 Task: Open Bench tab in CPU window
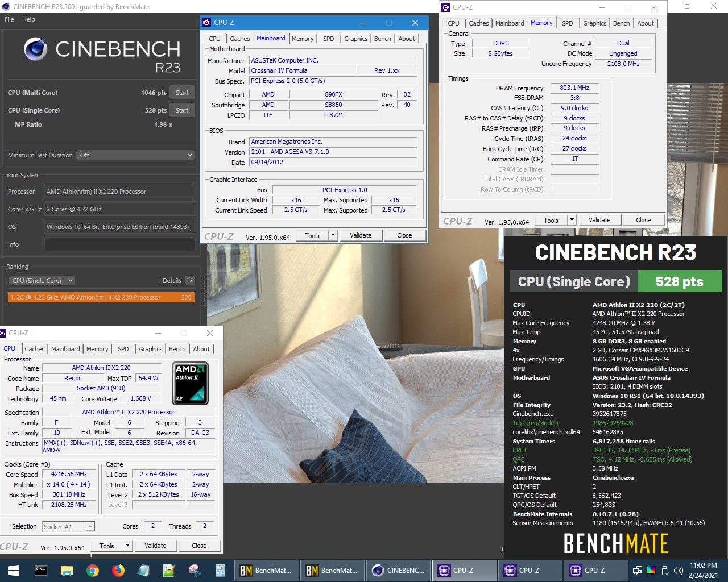[x=177, y=349]
